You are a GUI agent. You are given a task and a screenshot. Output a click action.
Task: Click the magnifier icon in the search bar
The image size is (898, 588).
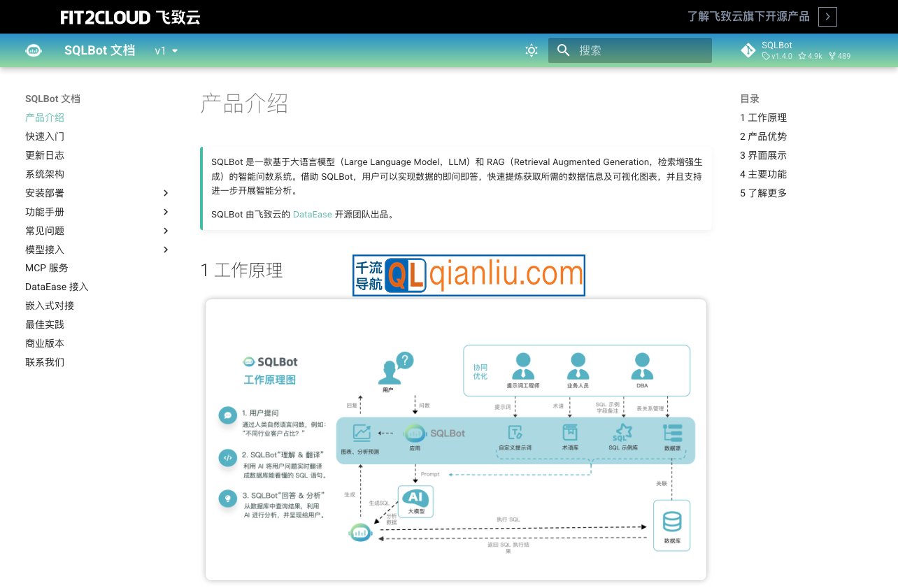pos(563,50)
